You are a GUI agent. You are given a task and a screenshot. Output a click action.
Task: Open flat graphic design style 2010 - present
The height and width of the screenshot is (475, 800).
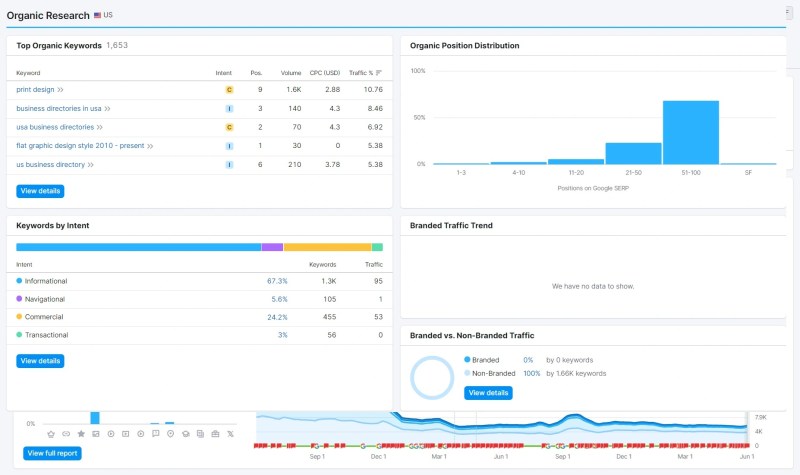click(80, 145)
